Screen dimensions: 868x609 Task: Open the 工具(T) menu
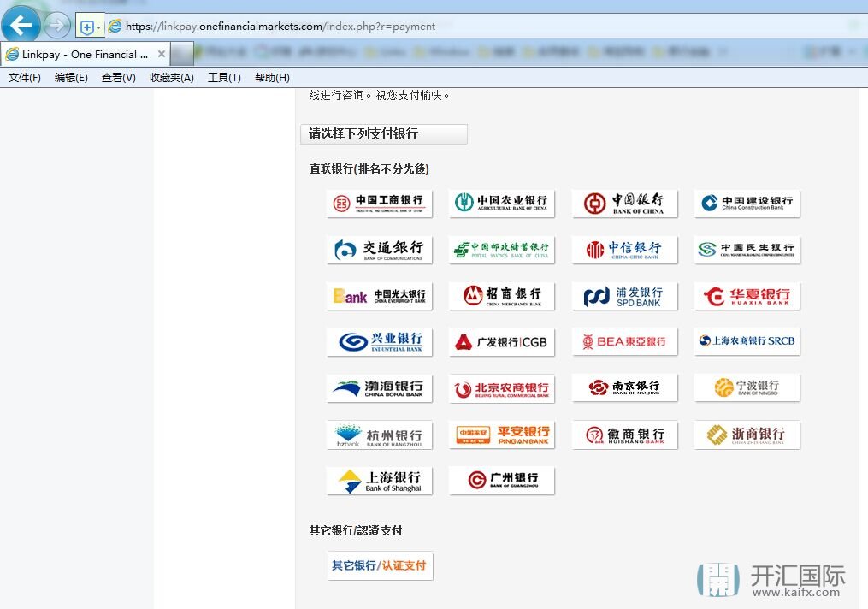224,78
